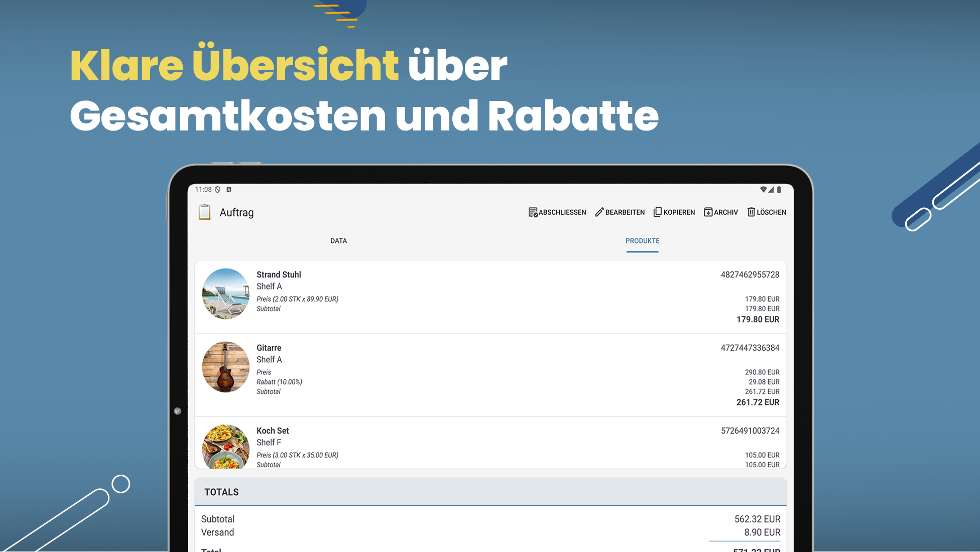This screenshot has width=980, height=552.
Task: Click the Koch Set product name
Action: point(273,431)
